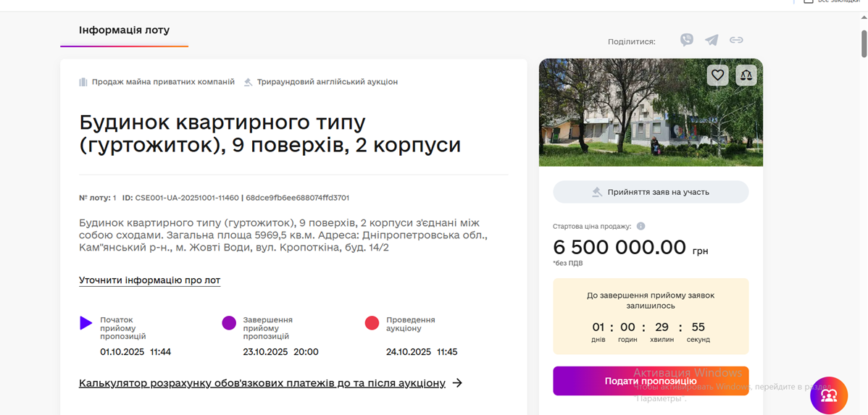Open the chat support floating icon
This screenshot has height=415, width=868.
coord(829,395)
